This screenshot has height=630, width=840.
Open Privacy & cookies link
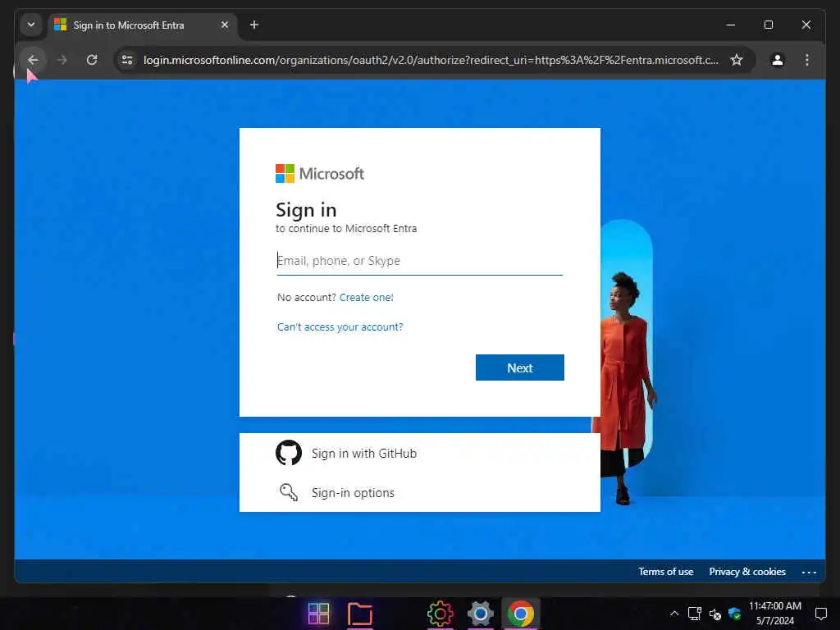click(747, 572)
